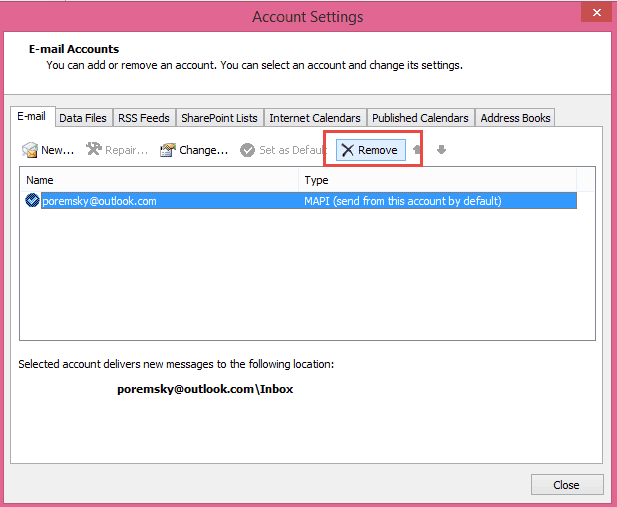Select the poremsky@outlook.com account name

click(99, 201)
